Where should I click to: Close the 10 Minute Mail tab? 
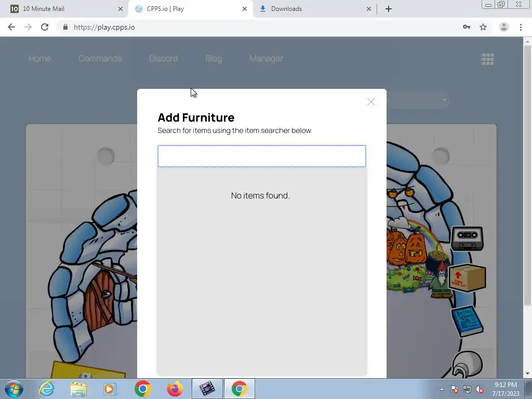(x=121, y=9)
